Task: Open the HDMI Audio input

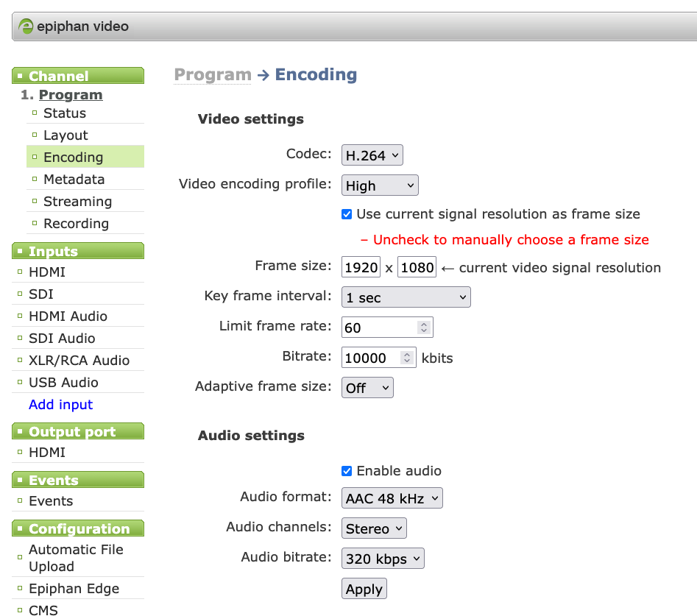Action: coord(68,316)
